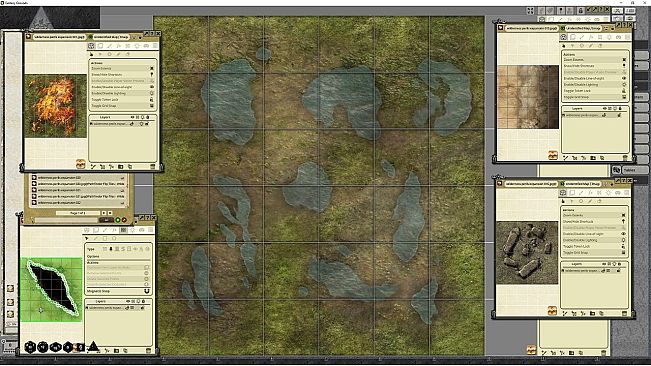This screenshot has height=366, width=651.
Task: Select play mode icon in rubble window toolbar
Action: point(563,193)
